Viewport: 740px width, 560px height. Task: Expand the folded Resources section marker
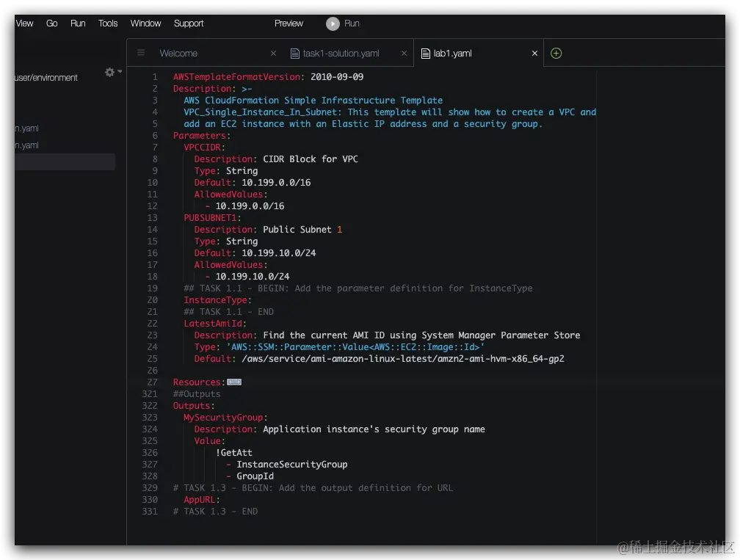(x=234, y=382)
